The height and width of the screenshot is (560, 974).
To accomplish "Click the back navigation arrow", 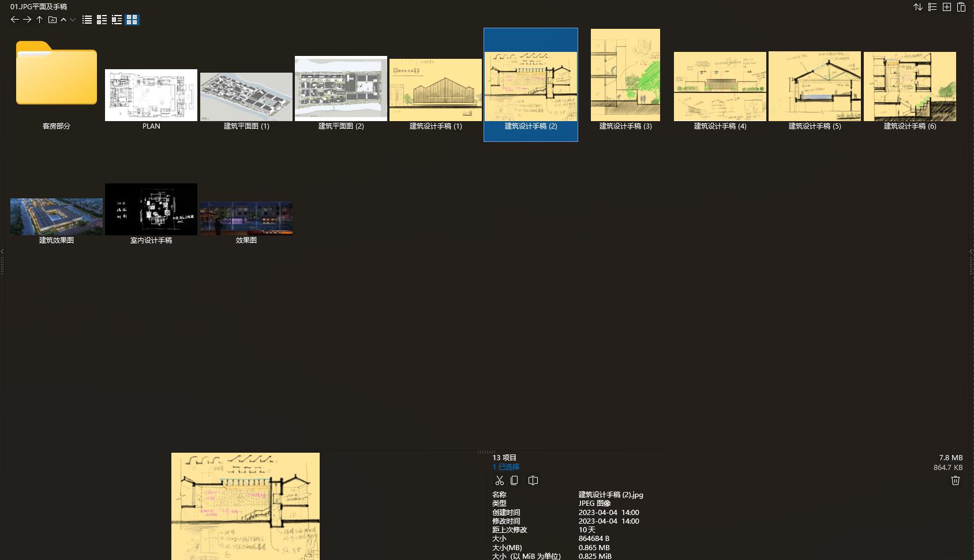I will coord(14,20).
